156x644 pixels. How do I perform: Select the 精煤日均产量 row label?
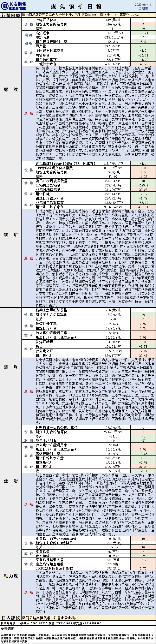[x=46, y=328]
